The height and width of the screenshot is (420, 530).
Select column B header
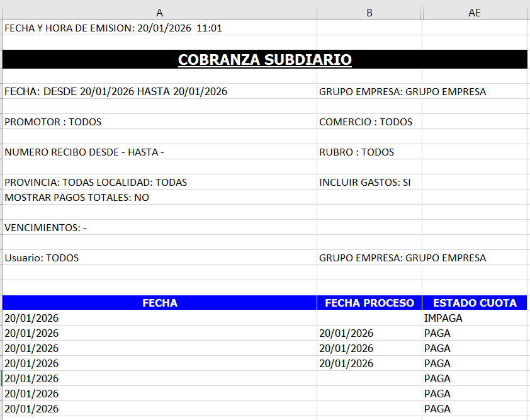[x=369, y=13]
